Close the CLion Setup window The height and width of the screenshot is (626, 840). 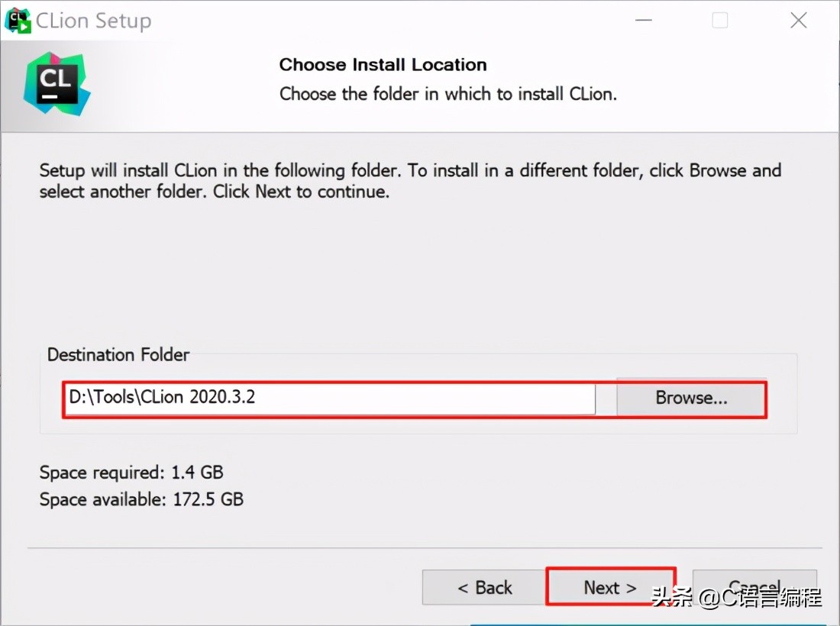point(797,21)
